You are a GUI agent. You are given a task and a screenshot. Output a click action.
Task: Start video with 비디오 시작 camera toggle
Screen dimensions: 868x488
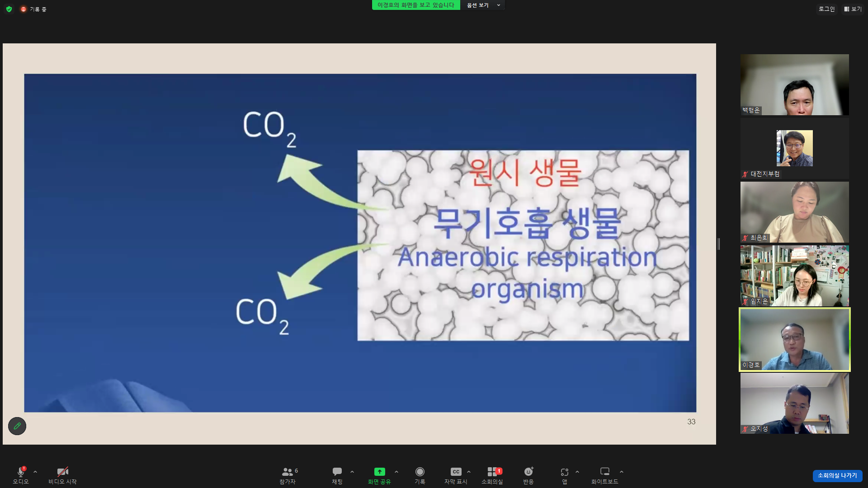(x=62, y=472)
